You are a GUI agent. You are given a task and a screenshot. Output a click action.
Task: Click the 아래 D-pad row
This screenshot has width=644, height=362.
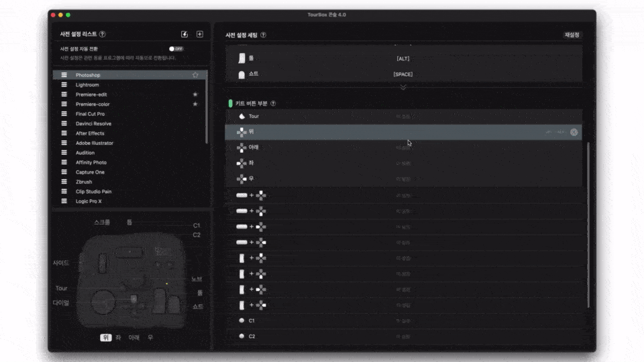click(403, 147)
